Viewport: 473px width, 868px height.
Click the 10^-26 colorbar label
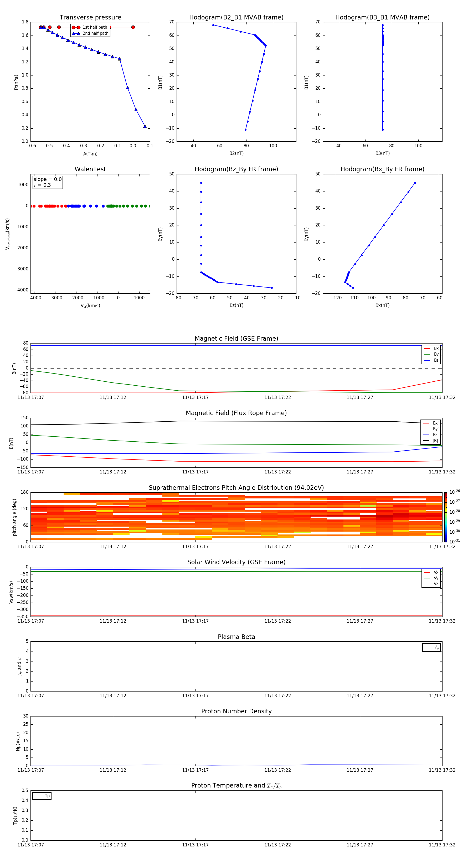pos(455,492)
